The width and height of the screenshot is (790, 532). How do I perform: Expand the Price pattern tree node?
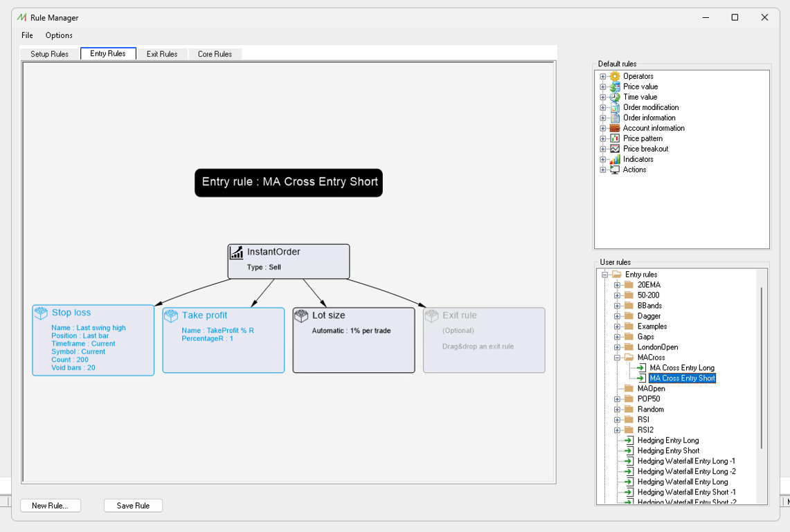[x=602, y=138]
